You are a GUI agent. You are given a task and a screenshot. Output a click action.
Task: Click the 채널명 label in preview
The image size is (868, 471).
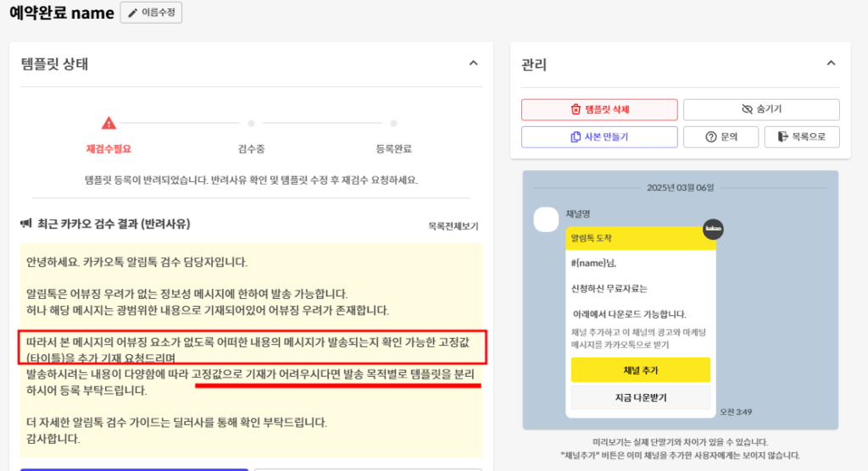(578, 213)
